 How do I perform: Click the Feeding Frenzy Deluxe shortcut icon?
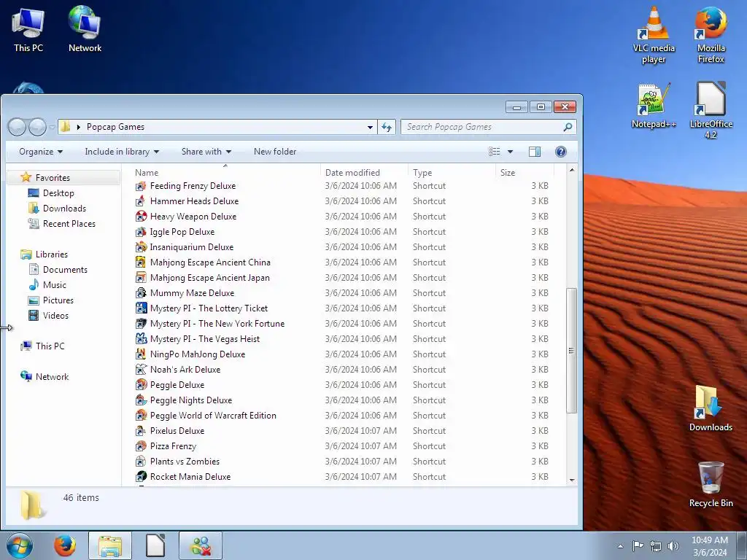coord(141,186)
